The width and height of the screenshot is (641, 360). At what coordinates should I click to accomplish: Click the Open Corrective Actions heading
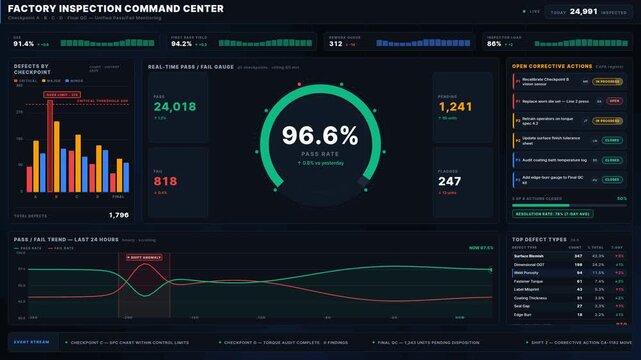point(552,66)
